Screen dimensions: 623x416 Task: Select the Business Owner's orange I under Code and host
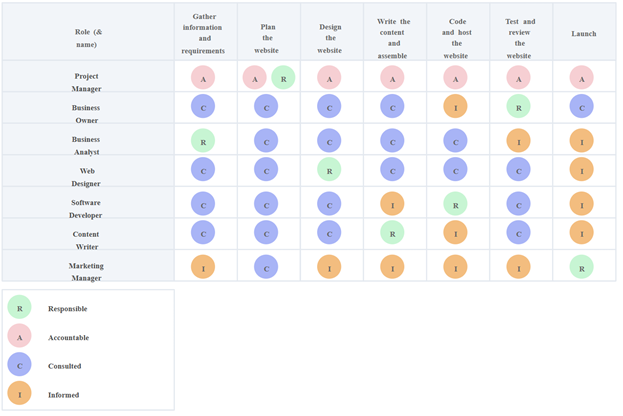click(x=456, y=108)
